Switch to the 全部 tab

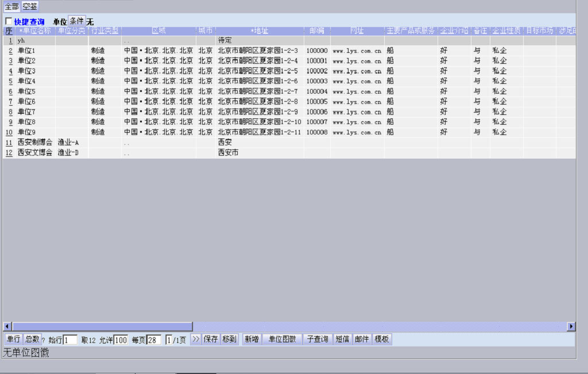11,7
